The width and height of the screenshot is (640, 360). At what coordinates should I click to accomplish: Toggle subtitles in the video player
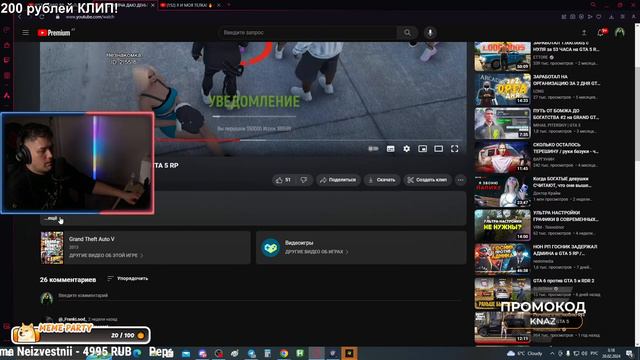[x=391, y=149]
